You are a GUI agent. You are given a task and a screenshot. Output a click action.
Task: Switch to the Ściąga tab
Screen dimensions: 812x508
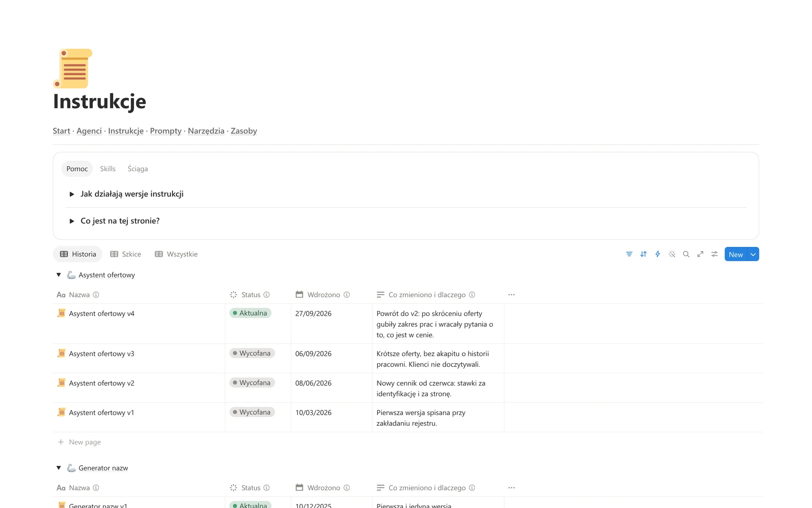pos(138,169)
